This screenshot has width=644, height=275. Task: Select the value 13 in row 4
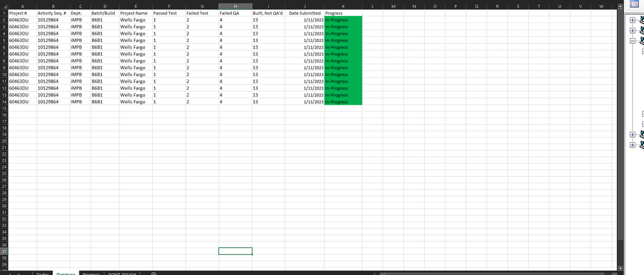pos(268,34)
